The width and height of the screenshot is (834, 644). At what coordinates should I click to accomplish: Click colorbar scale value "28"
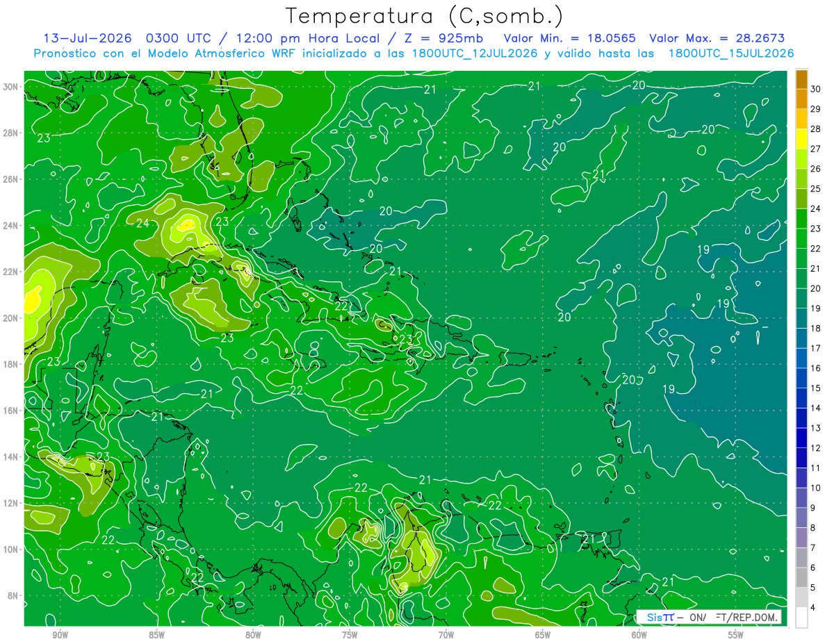pos(815,129)
